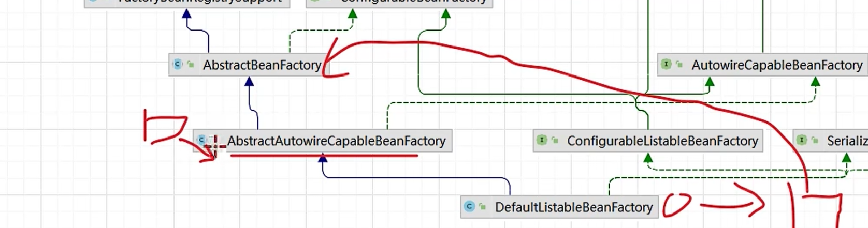The image size is (868, 228).
Task: Select the AbstractAutowireCapableBeanFactory node label
Action: tap(336, 141)
